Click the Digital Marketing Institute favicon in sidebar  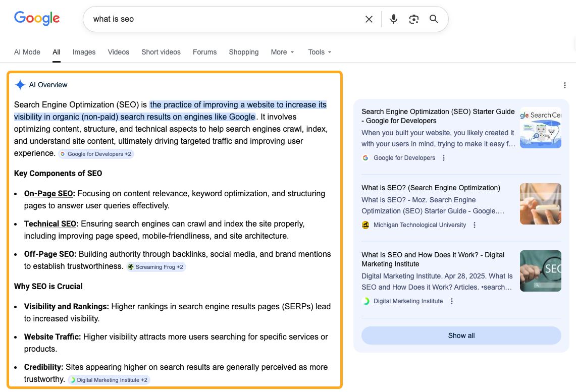point(365,301)
